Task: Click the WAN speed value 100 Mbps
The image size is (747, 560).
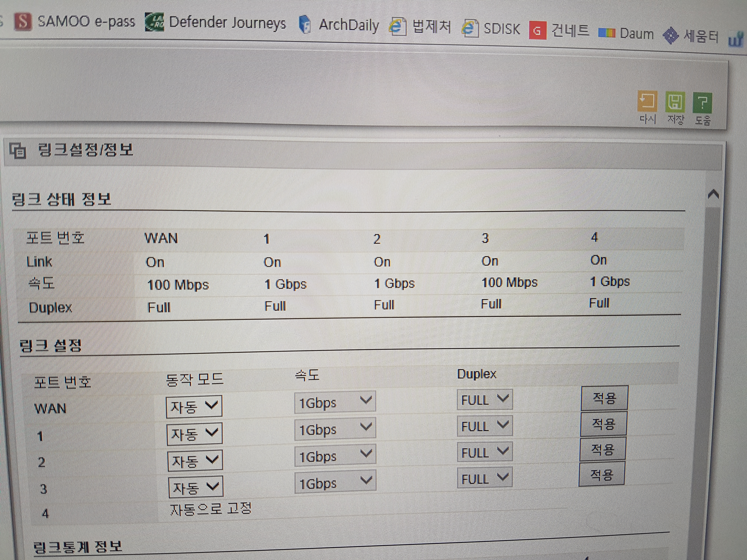Action: [178, 285]
